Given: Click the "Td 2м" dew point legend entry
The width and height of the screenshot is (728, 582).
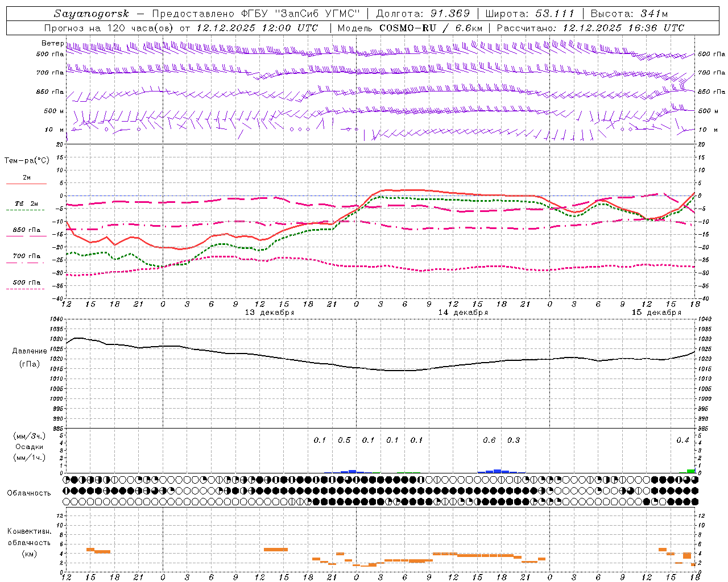Looking at the screenshot, I should (x=26, y=206).
